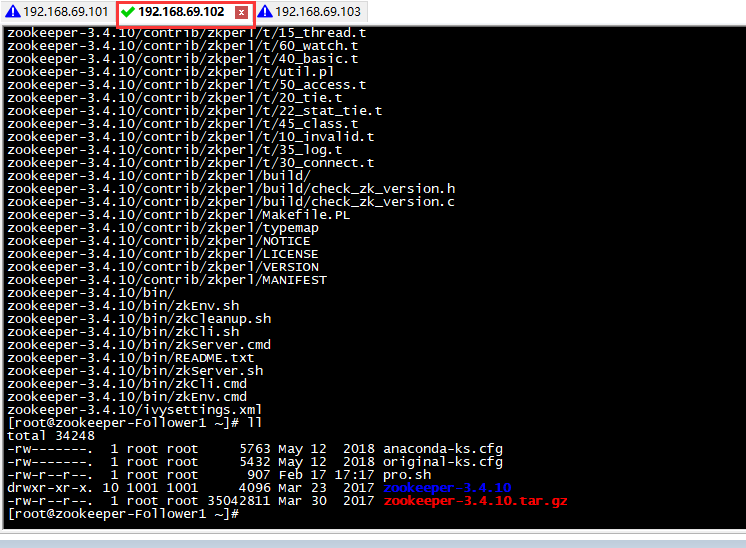Click the build/check_zk_version.c line
746x548 pixels.
click(x=231, y=202)
